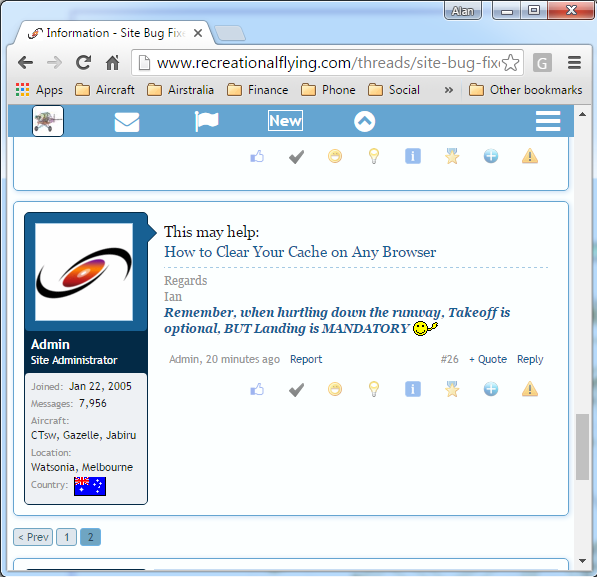Image resolution: width=597 pixels, height=577 pixels.
Task: Like post #26 with the thumbs-up icon
Action: [x=257, y=389]
